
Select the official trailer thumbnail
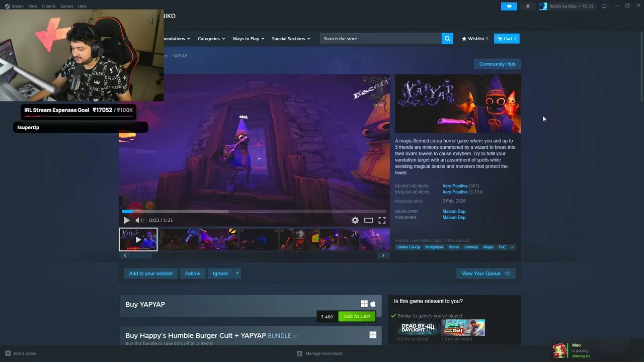tap(138, 239)
